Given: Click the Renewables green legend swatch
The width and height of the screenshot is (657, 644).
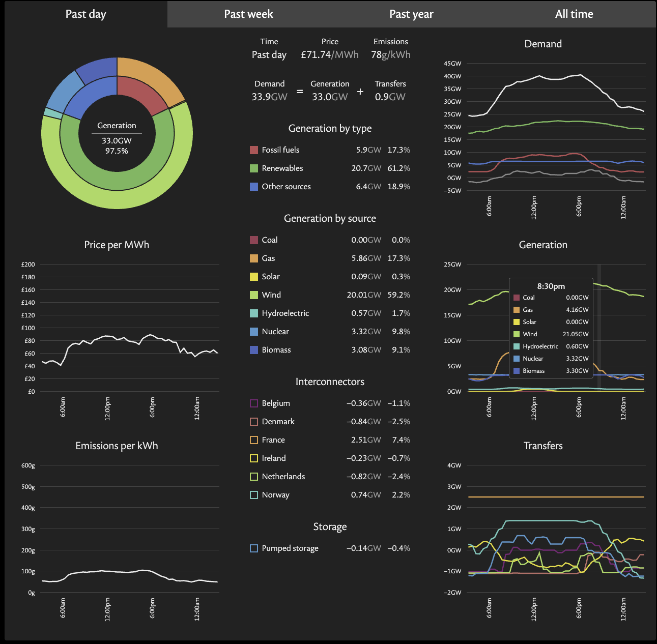Looking at the screenshot, I should coord(254,168).
